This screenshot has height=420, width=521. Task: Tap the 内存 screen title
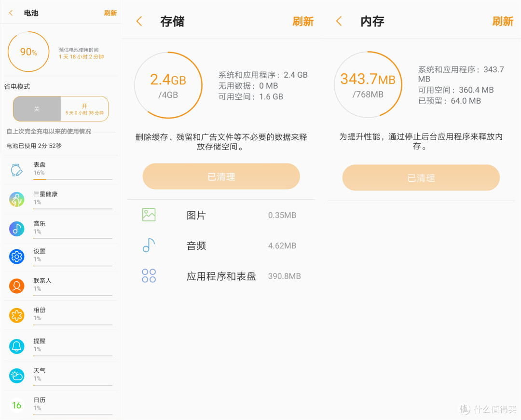pos(372,21)
